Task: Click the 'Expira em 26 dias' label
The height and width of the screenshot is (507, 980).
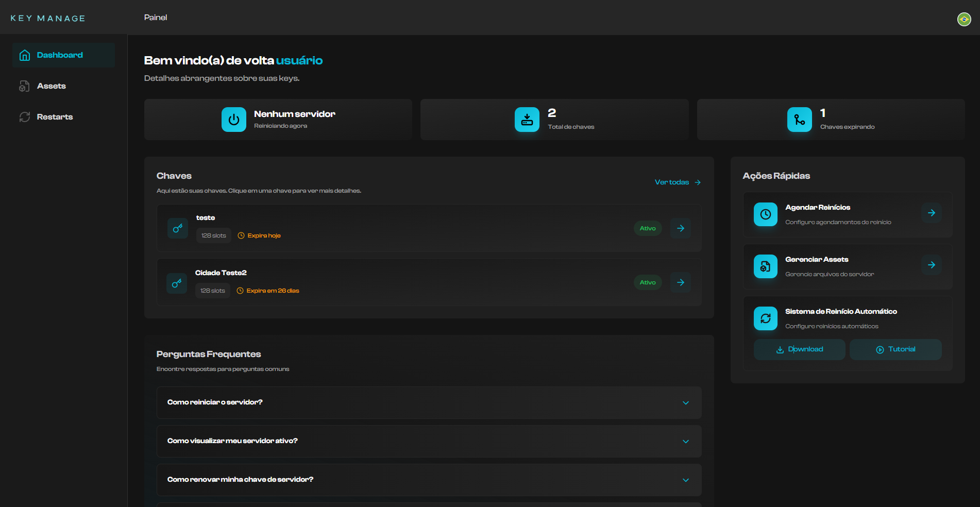Action: coord(273,291)
